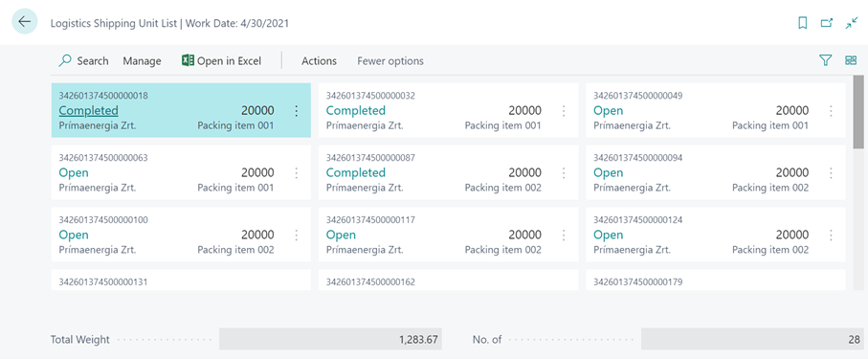Select tile number 342601374500000179
The height and width of the screenshot is (359, 868).
(x=716, y=280)
